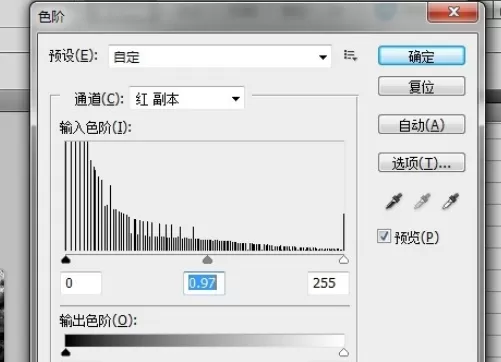Open the preset options menu icon
This screenshot has width=501, height=362.
(350, 56)
